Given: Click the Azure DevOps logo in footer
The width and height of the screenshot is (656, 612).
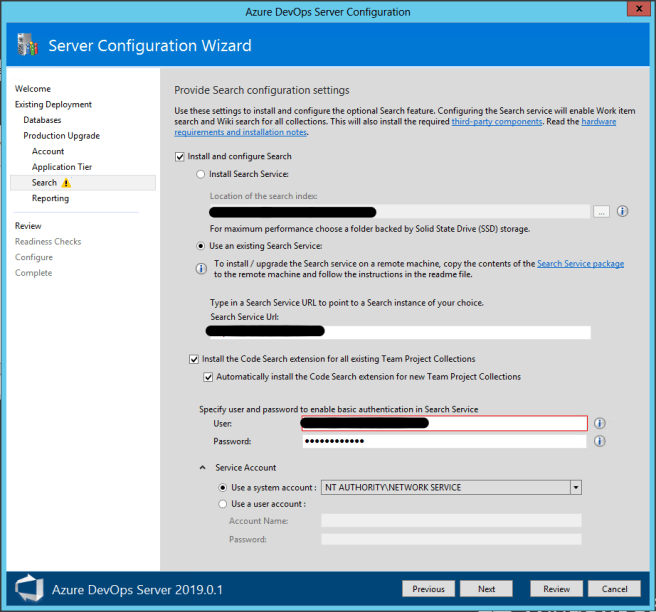Looking at the screenshot, I should [28, 588].
